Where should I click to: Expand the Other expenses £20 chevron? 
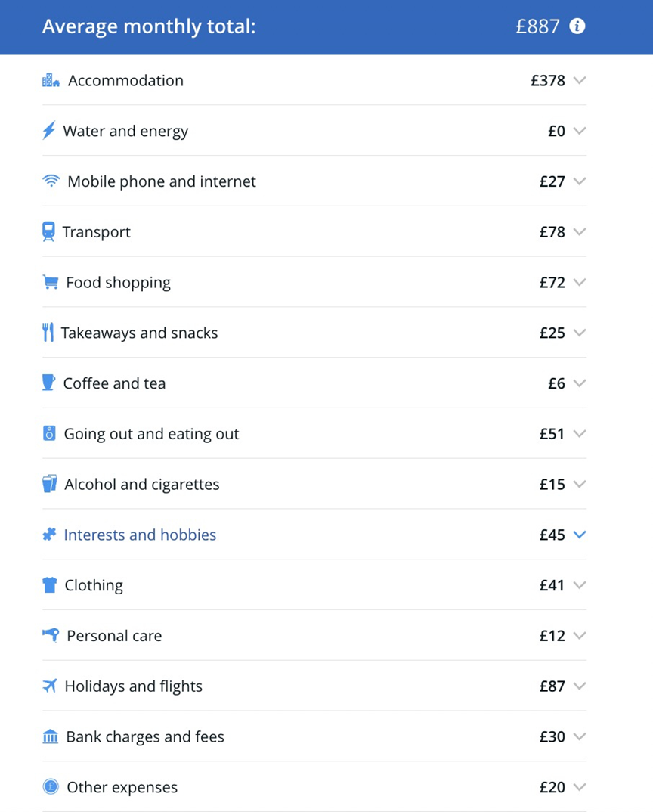[x=580, y=787]
